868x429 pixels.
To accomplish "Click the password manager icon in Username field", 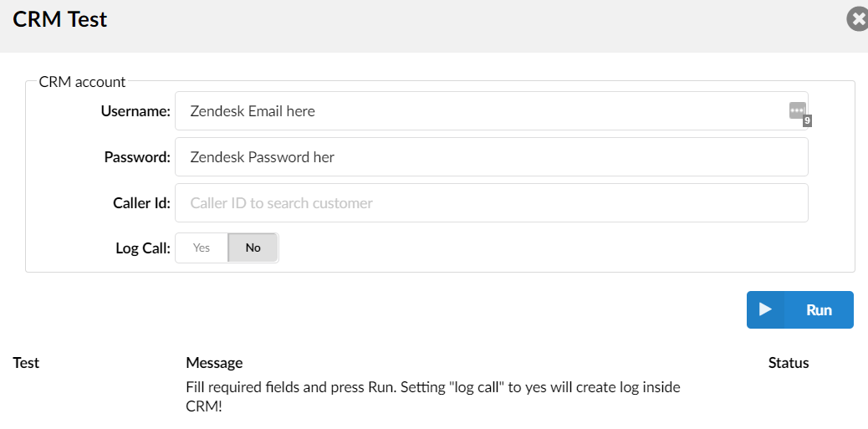I will (797, 110).
